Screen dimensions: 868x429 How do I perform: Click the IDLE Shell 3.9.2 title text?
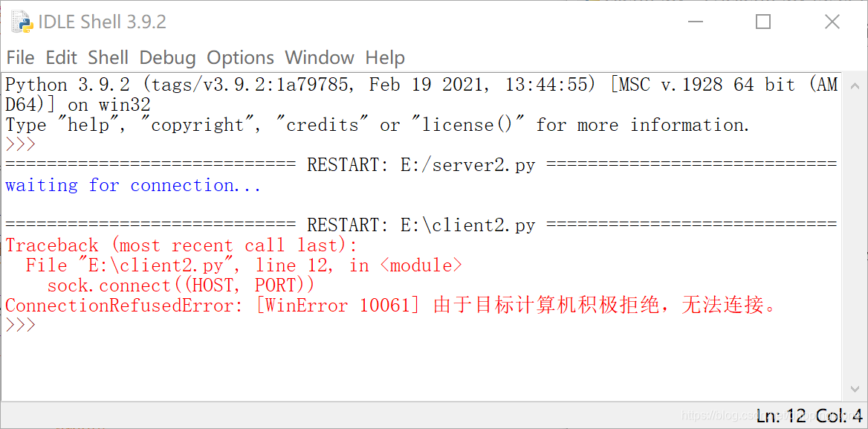[104, 21]
